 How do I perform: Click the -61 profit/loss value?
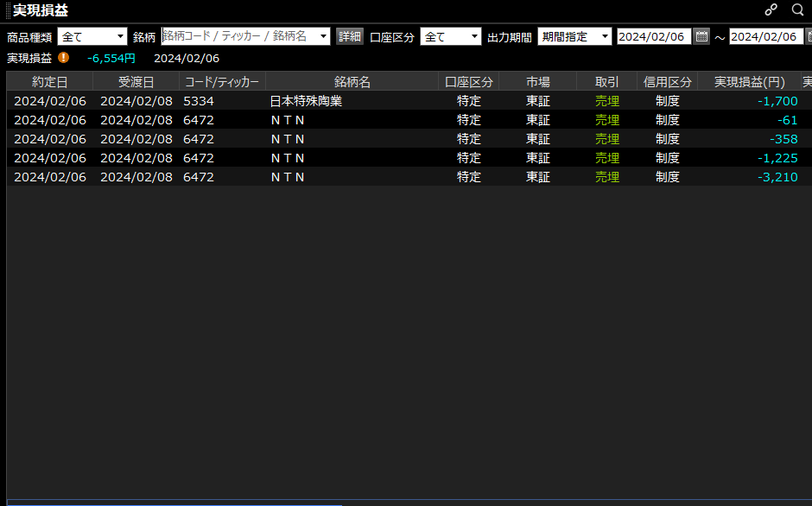[787, 120]
